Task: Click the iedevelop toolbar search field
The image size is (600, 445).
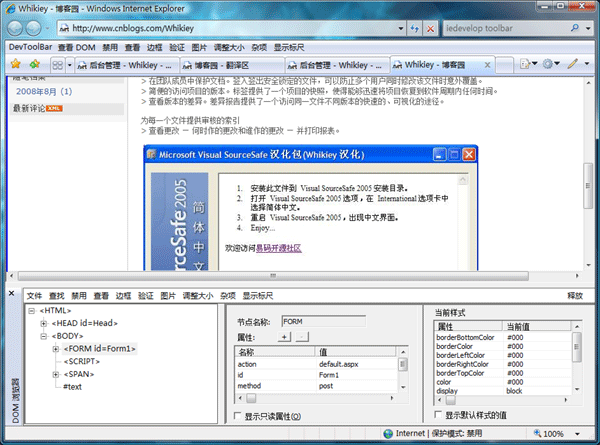Action: tap(505, 28)
